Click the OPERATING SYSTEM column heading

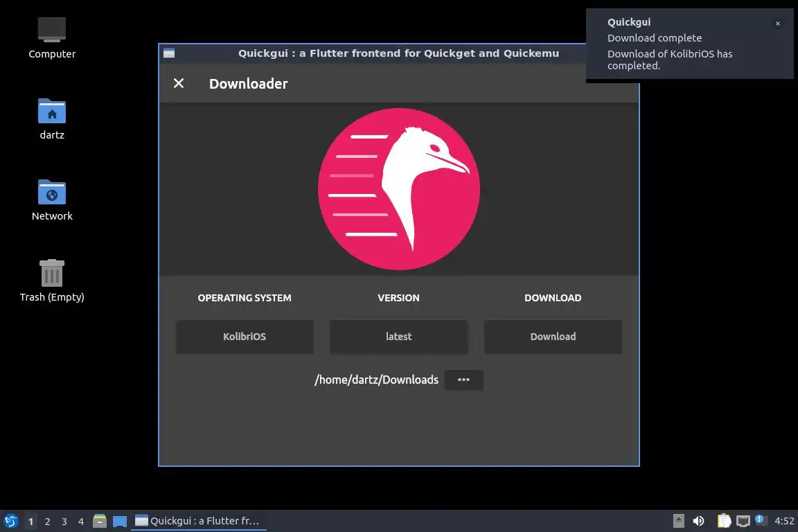[245, 298]
